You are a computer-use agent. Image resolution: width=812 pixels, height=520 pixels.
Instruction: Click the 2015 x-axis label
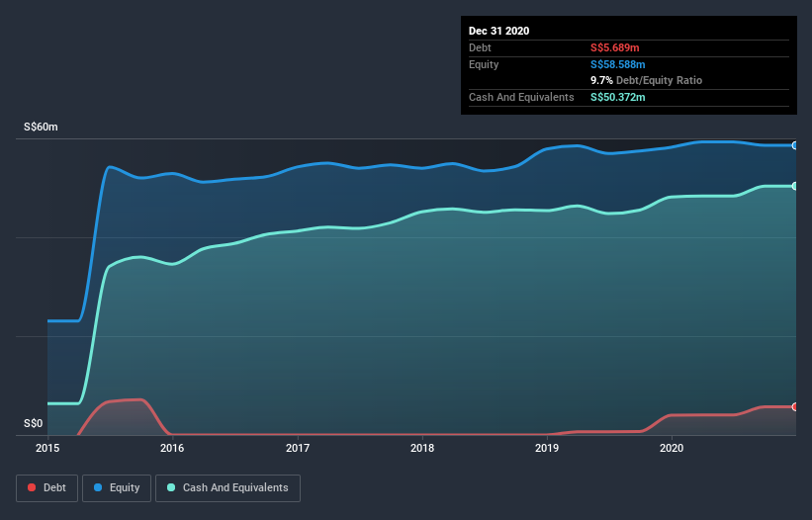pos(47,448)
